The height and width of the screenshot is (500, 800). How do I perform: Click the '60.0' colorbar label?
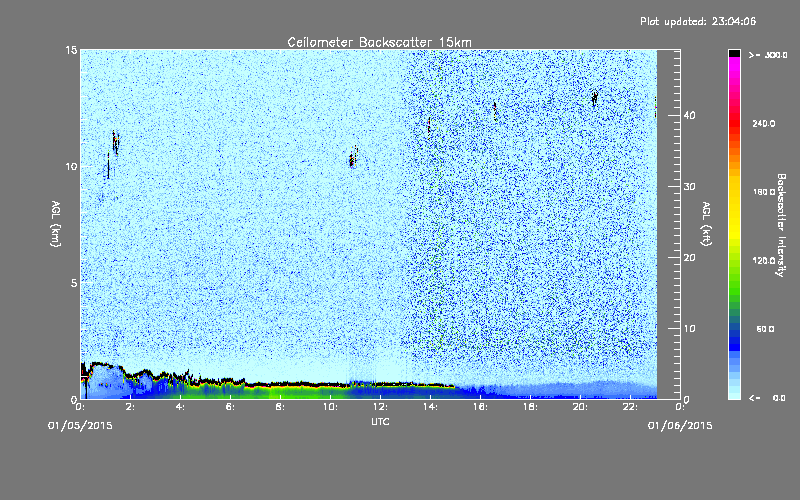(765, 329)
